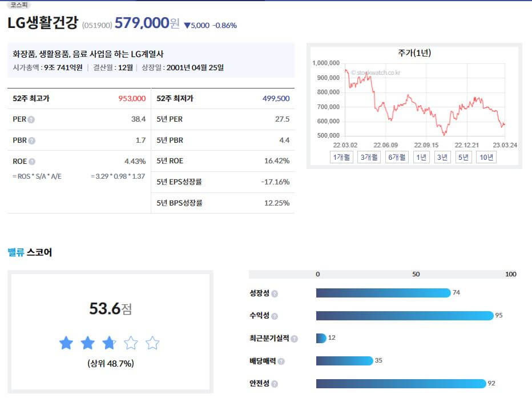Screen dimensions: 532x398
Task: Click the -0.86% change value
Action: pyautogui.click(x=224, y=26)
